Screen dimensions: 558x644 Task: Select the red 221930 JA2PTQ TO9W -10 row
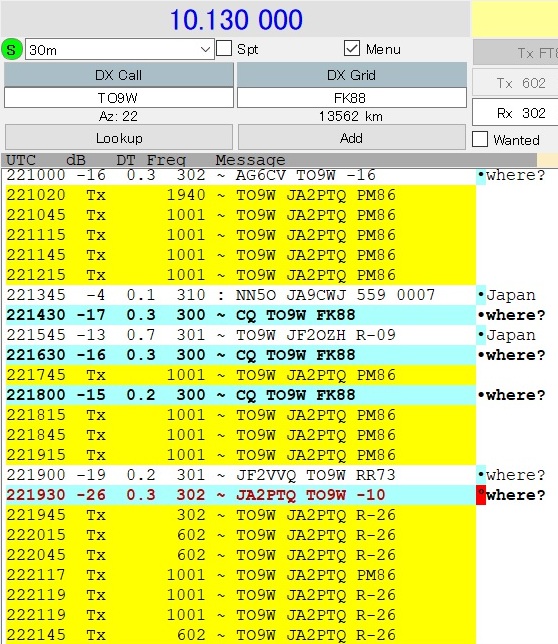[x=241, y=495]
